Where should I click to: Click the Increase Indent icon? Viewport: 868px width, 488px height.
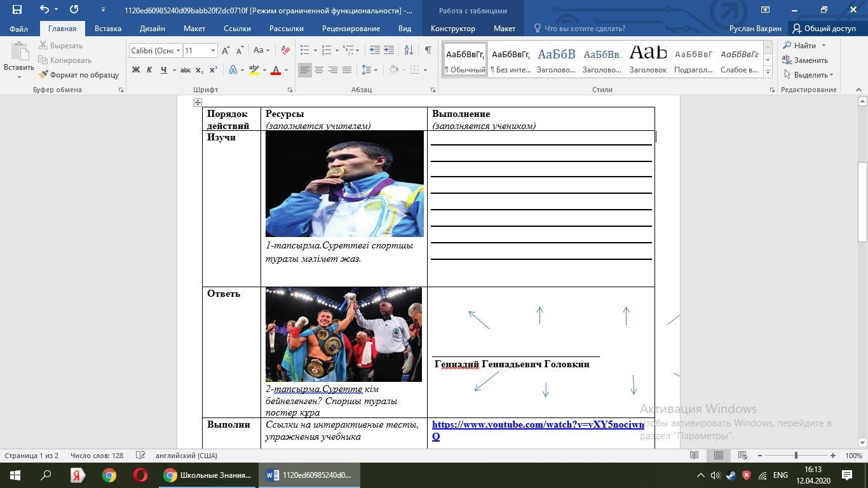click(389, 50)
